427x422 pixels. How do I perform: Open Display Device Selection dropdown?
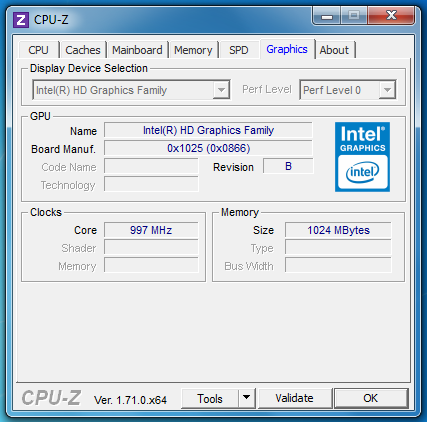[131, 90]
